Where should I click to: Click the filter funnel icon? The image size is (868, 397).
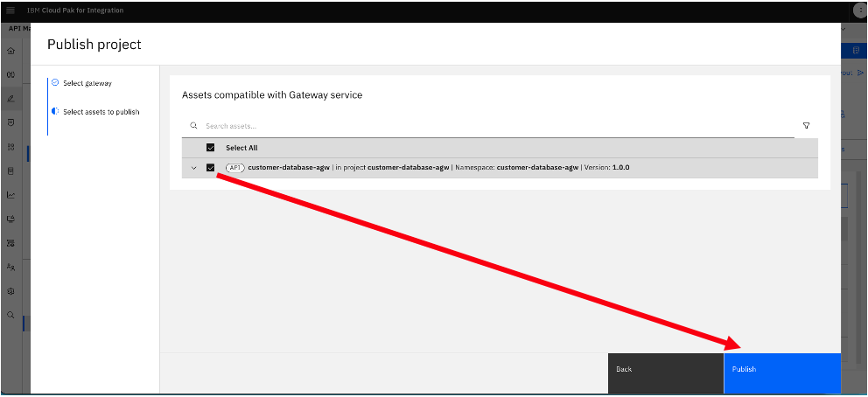(806, 126)
